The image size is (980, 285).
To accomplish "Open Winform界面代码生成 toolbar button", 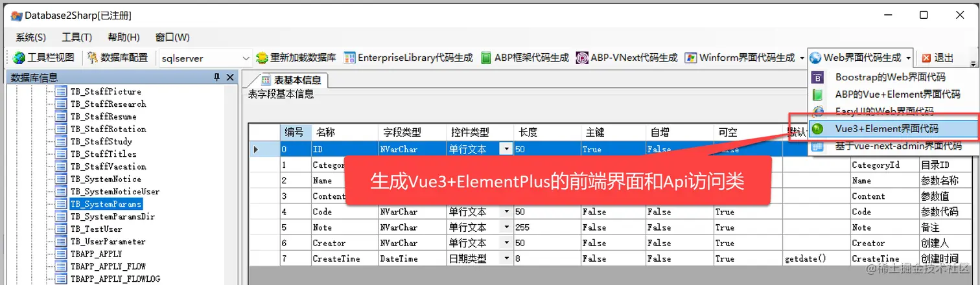I will point(740,58).
